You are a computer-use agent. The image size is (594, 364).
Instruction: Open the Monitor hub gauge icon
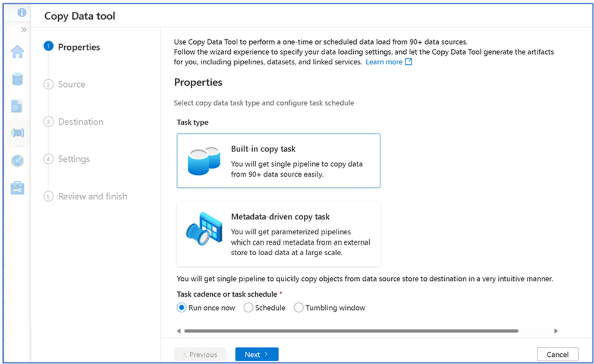tap(17, 161)
